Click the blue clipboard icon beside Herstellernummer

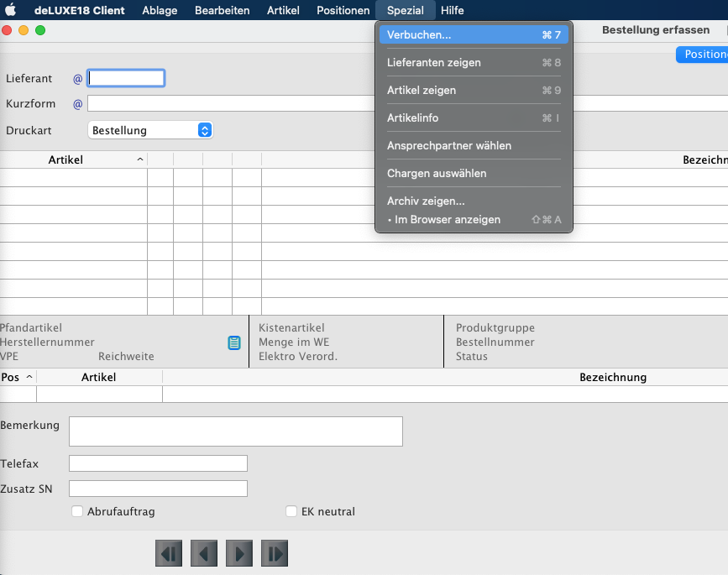[x=234, y=342]
